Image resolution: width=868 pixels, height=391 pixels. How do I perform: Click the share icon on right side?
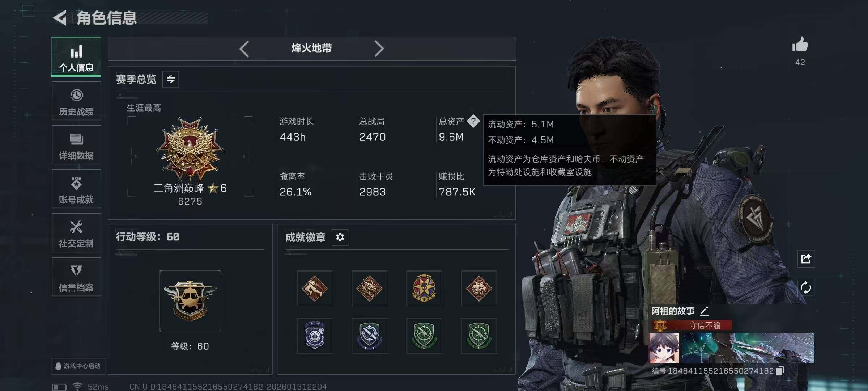pyautogui.click(x=806, y=259)
